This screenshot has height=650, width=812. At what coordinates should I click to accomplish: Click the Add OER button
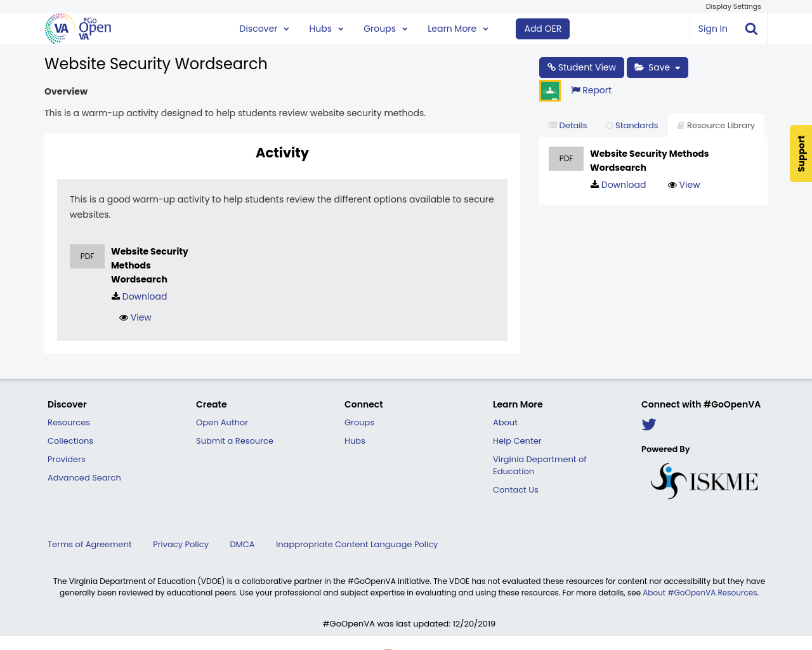pos(542,28)
